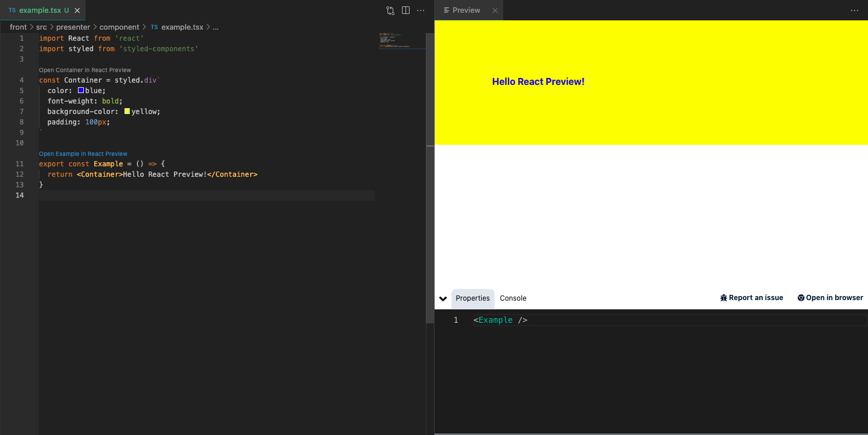The image size is (868, 435).
Task: Open the source control compare changes icon
Action: pos(390,10)
